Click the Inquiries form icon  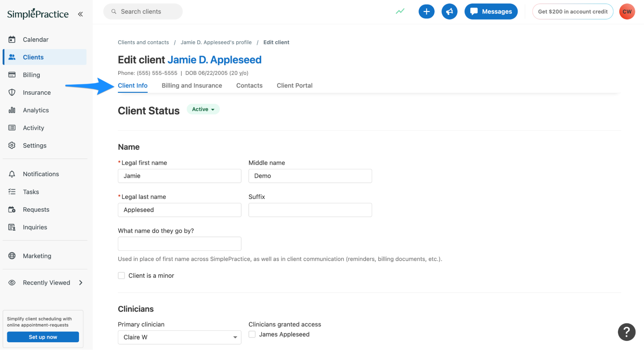[x=12, y=227]
